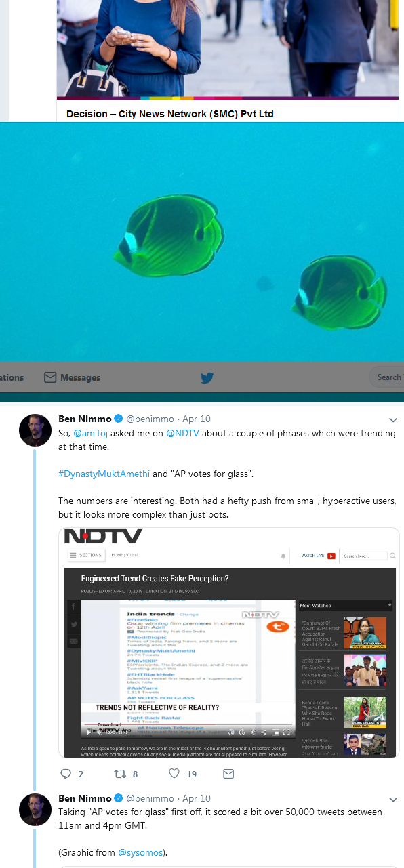Image resolution: width=404 pixels, height=868 pixels.
Task: Open the NDTV video screenshot image
Action: [x=229, y=642]
